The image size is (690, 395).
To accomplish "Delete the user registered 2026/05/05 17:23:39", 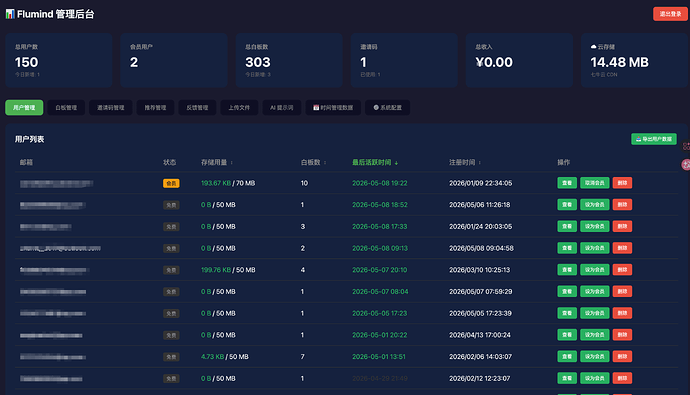I will pyautogui.click(x=622, y=313).
